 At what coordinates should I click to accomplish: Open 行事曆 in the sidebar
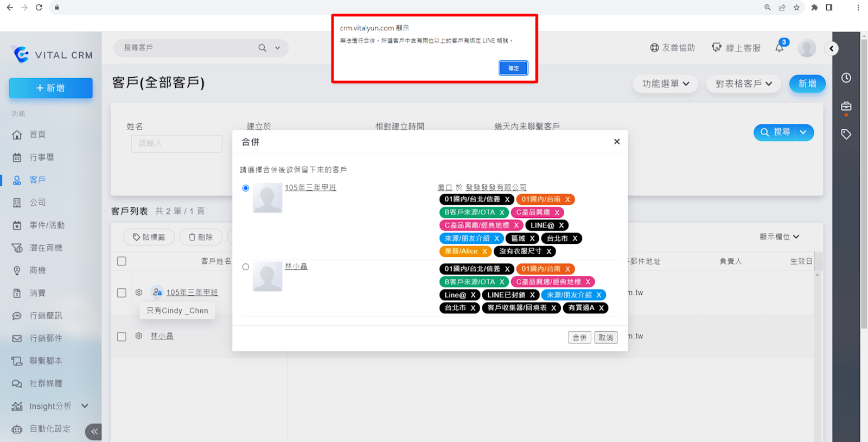click(42, 157)
